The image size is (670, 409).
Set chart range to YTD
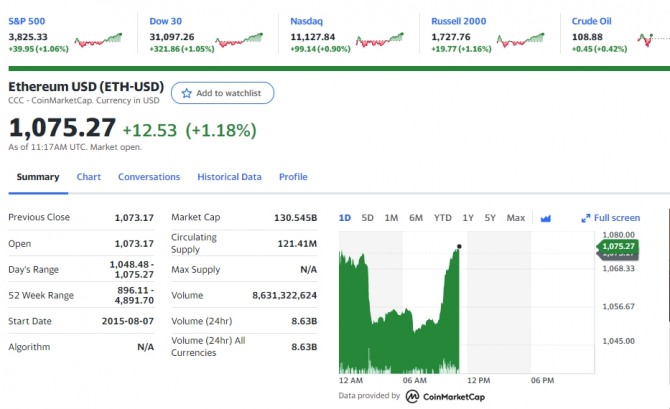click(442, 218)
